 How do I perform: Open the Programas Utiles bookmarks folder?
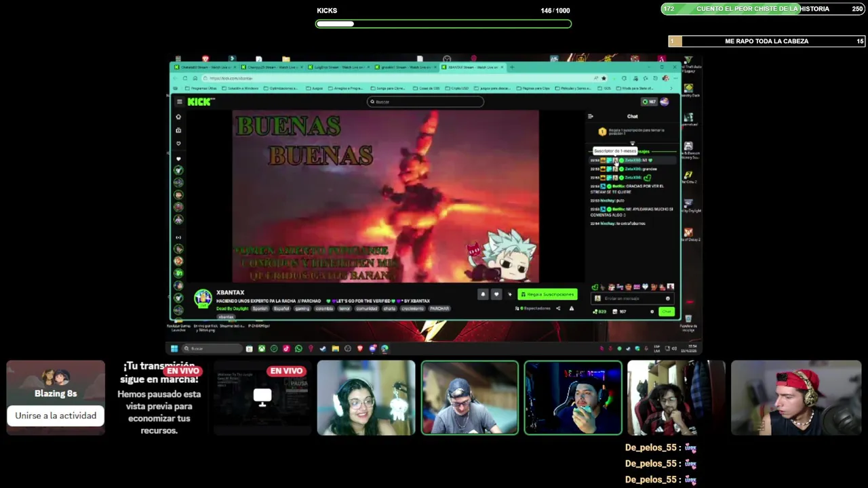click(201, 88)
